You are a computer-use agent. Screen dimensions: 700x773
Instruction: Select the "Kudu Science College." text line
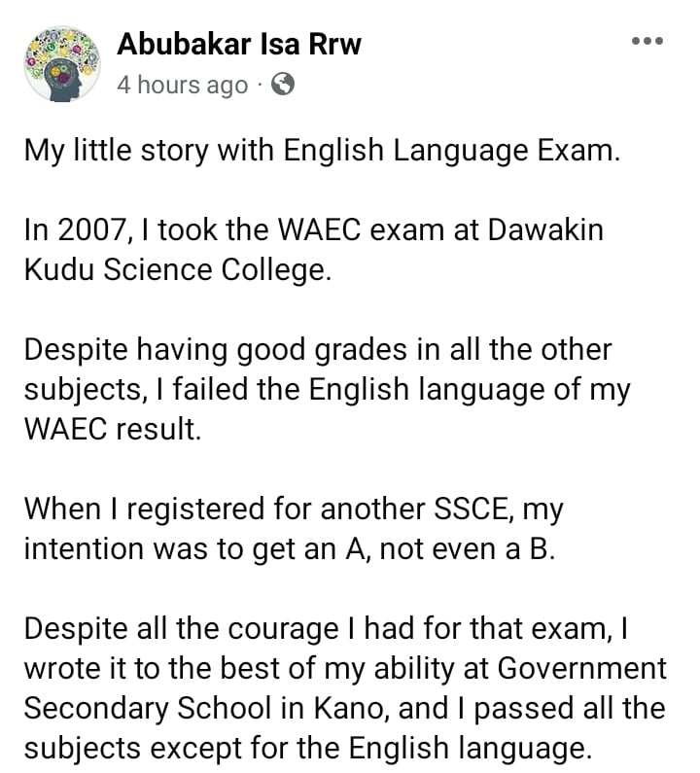(x=177, y=269)
